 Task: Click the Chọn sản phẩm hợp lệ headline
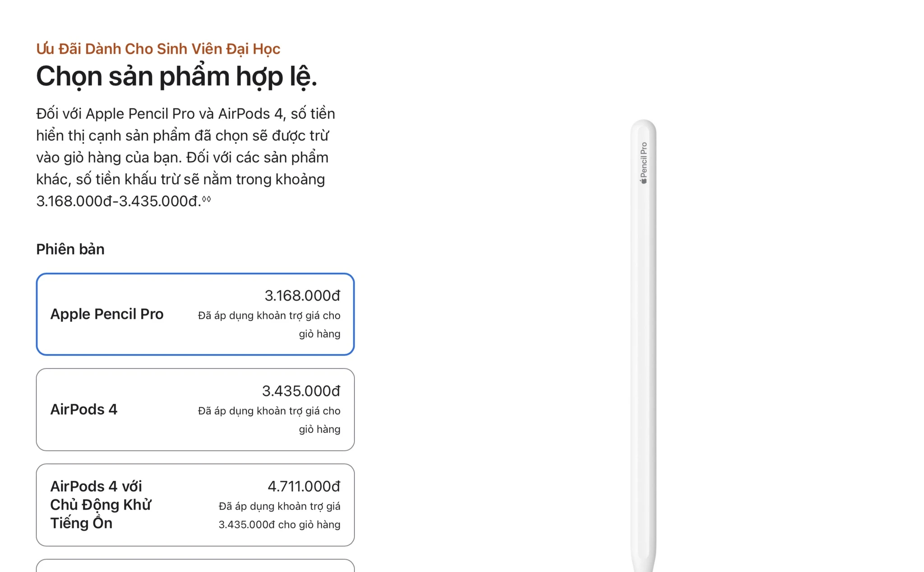point(176,76)
